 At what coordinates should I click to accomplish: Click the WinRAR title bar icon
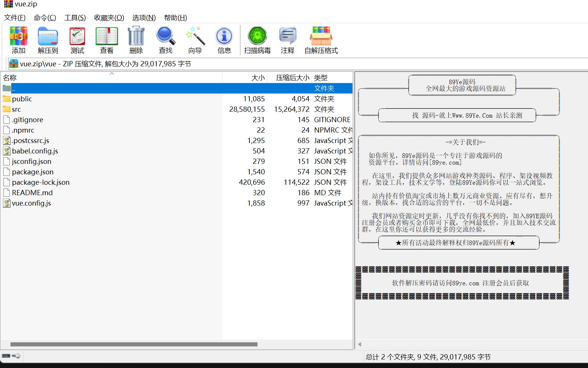(x=8, y=4)
